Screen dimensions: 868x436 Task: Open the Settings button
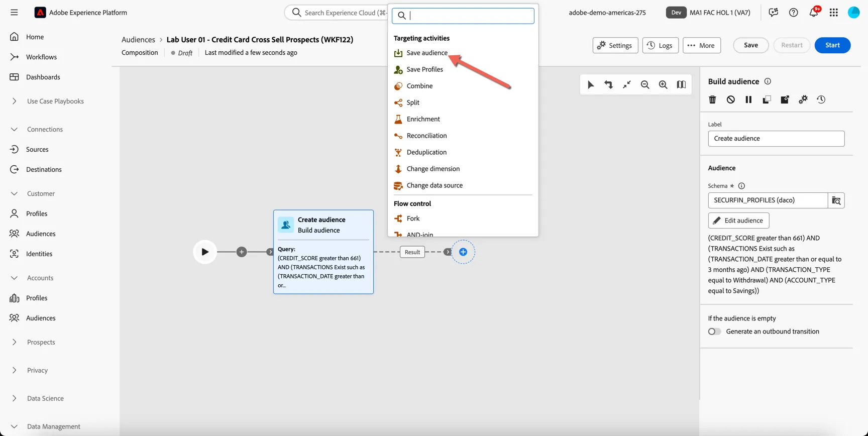(x=615, y=45)
